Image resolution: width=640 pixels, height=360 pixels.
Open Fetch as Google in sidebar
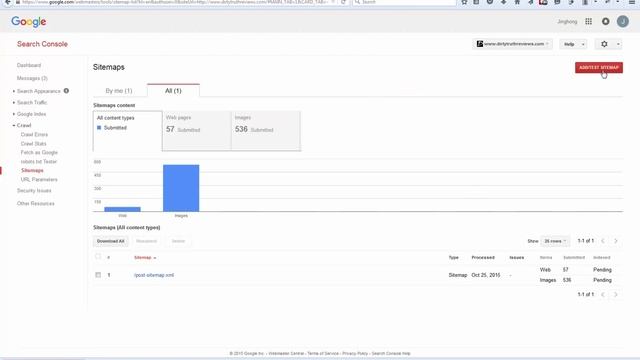click(39, 152)
